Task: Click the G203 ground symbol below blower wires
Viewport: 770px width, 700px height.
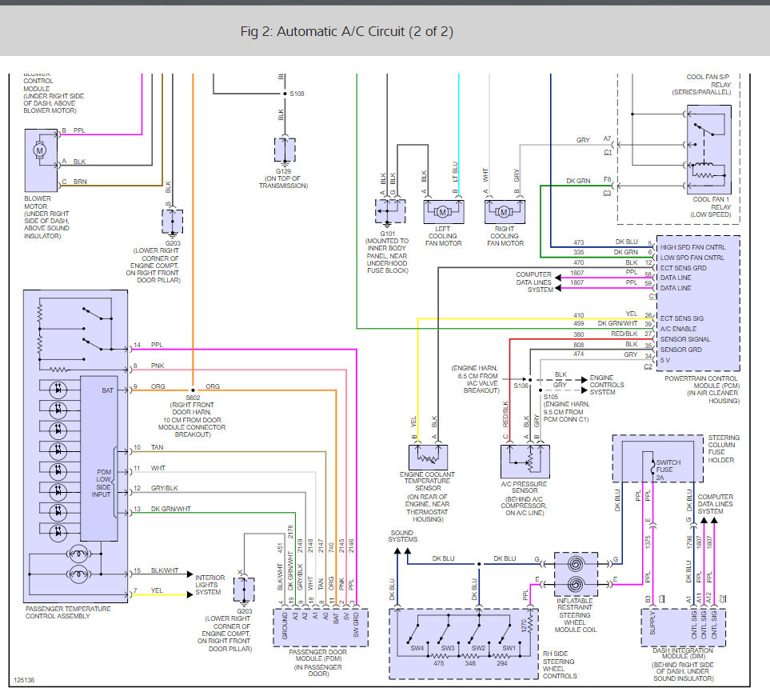Action: pos(173,222)
